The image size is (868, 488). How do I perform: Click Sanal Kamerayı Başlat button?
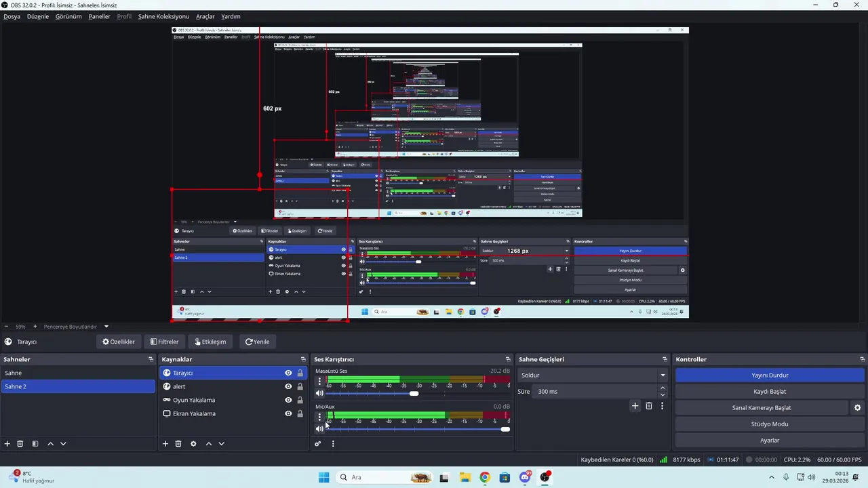click(x=761, y=408)
